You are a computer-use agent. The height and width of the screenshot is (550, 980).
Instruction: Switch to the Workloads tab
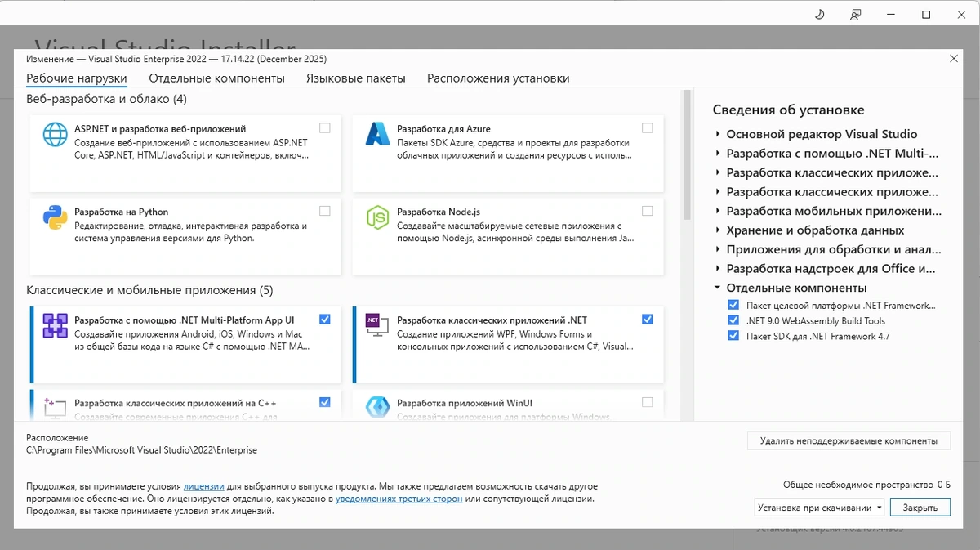point(77,78)
